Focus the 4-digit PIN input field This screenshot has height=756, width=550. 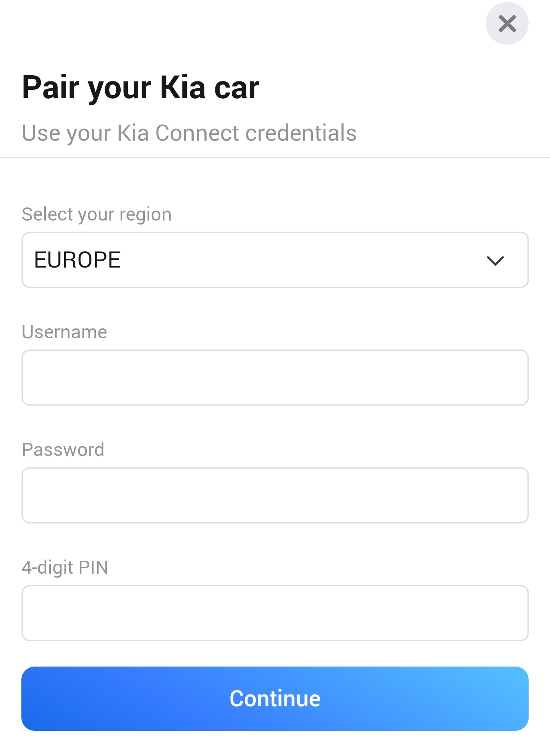point(275,613)
